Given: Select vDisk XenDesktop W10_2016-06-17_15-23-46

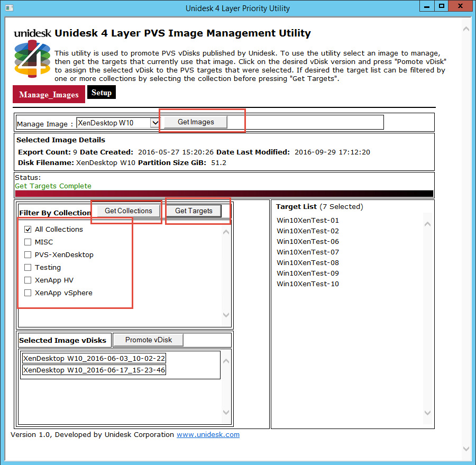Looking at the screenshot, I should click(x=94, y=370).
